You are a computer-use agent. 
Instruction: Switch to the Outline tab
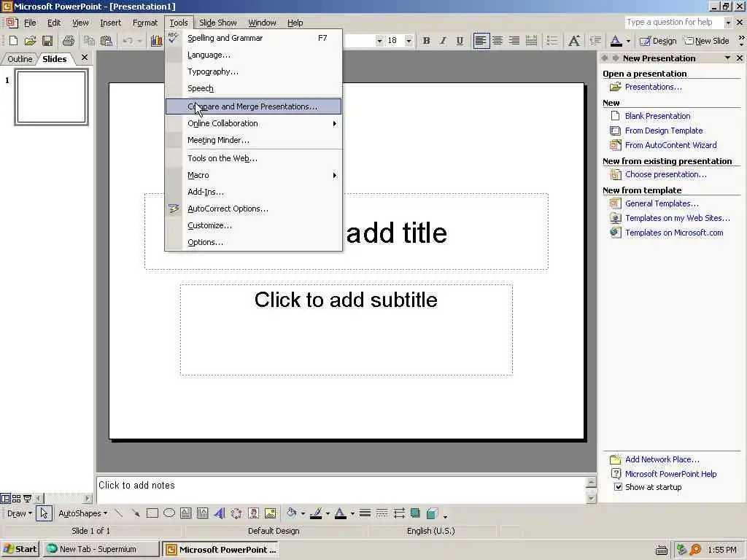pyautogui.click(x=20, y=59)
